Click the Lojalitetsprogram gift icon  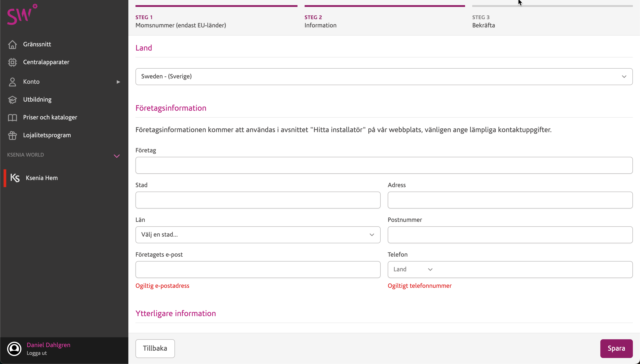12,135
